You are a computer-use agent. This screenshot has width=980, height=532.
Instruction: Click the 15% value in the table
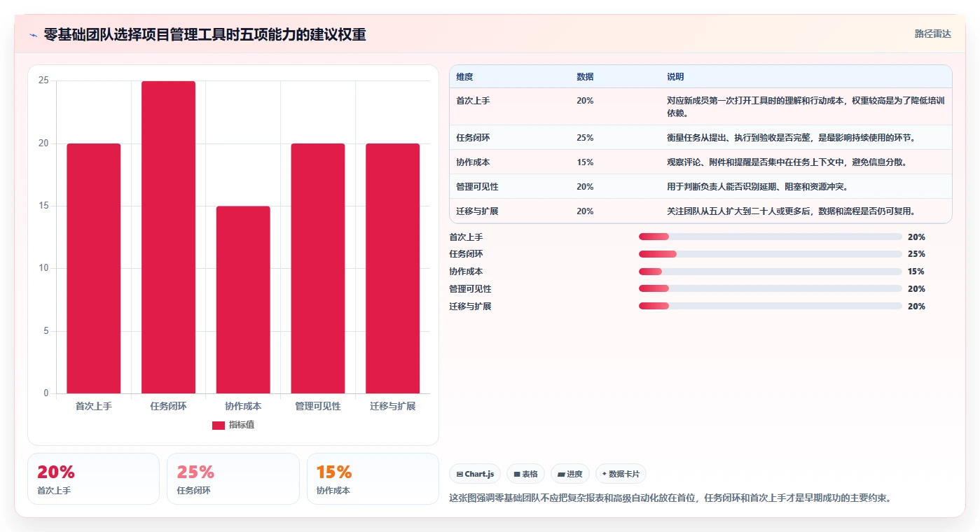coord(585,162)
